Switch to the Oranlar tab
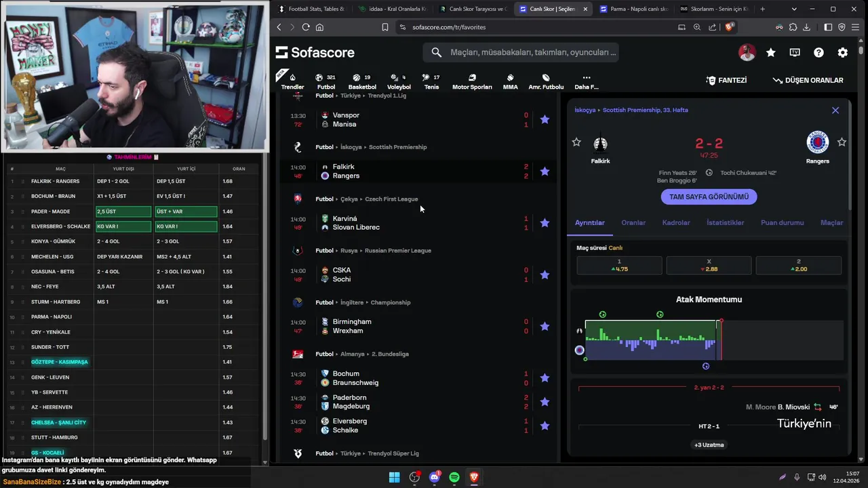The image size is (868, 488). (x=633, y=222)
